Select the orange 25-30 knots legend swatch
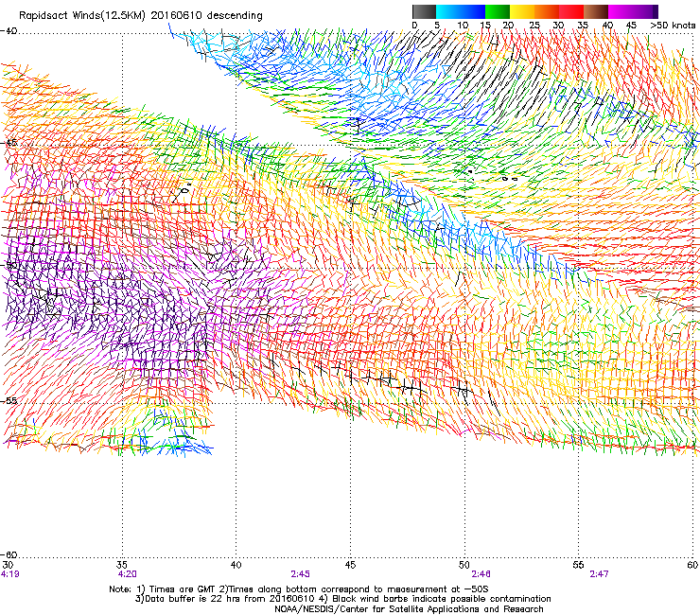The image size is (700, 615). pyautogui.click(x=547, y=11)
